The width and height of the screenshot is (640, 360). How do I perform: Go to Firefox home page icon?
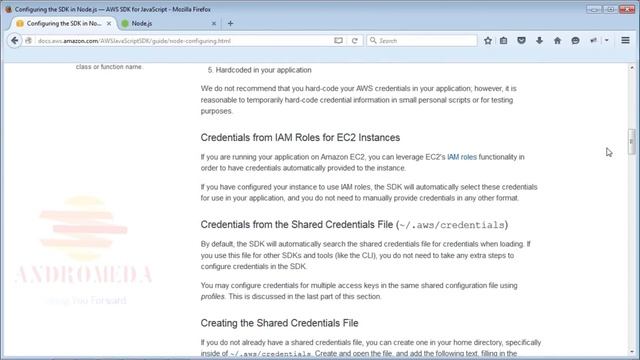[557, 40]
